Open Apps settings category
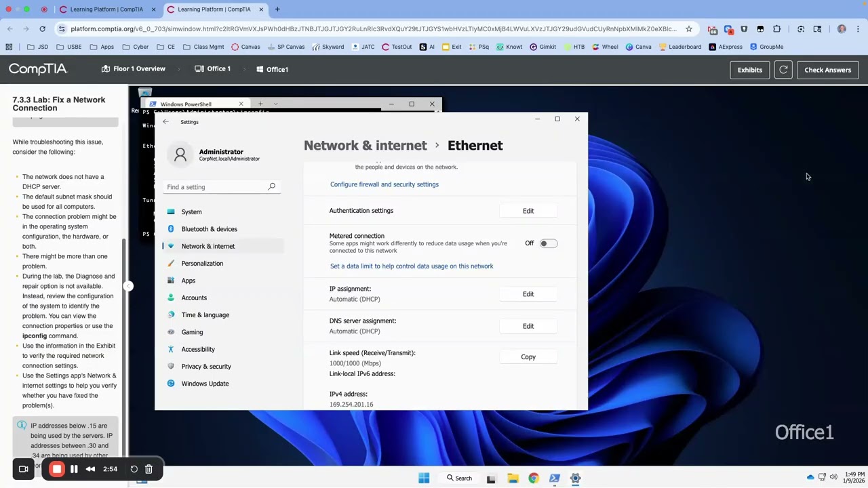The image size is (868, 488). point(188,281)
